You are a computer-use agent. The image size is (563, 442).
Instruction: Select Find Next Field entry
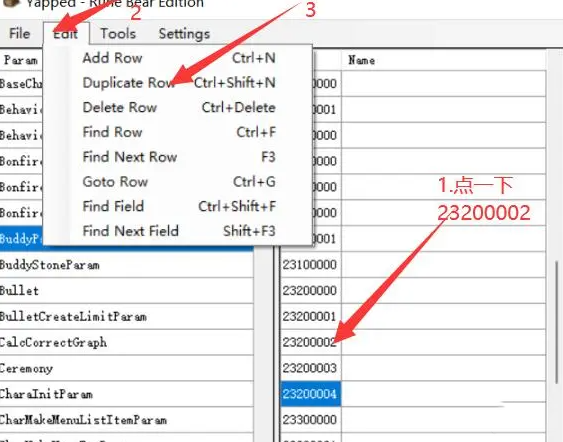179,231
